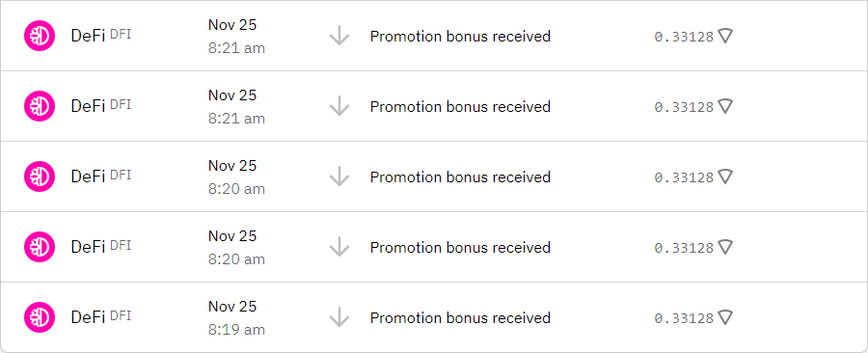Click the DFI triangle symbol in the topmost row
This screenshot has height=353, width=868.
tap(725, 36)
